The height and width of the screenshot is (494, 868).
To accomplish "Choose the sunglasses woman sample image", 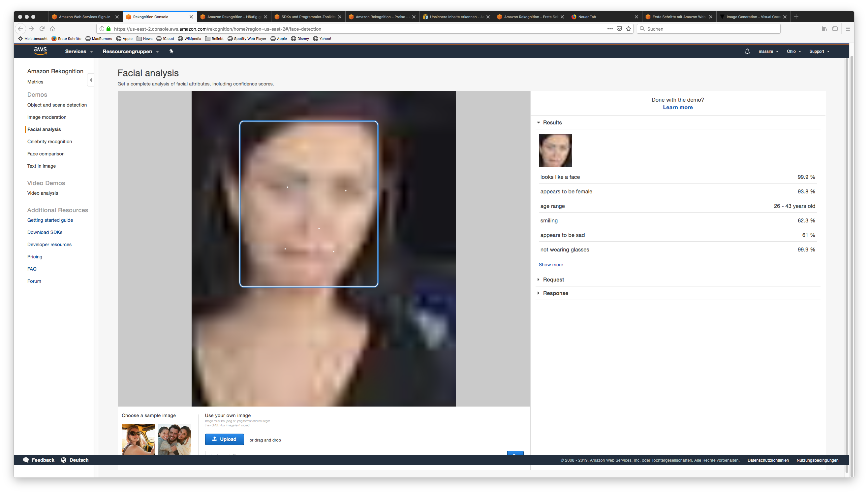I will tap(138, 439).
